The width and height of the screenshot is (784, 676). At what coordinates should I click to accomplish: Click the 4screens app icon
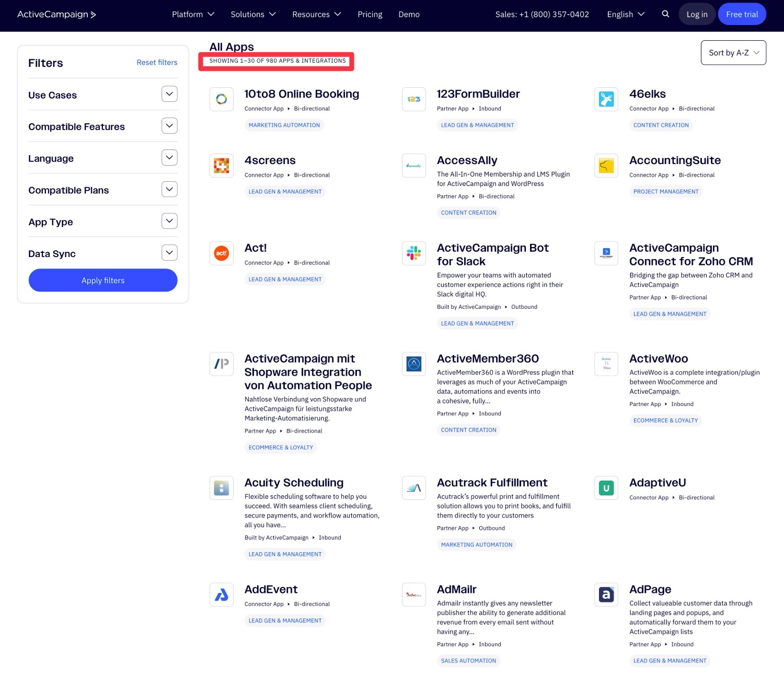coord(222,166)
